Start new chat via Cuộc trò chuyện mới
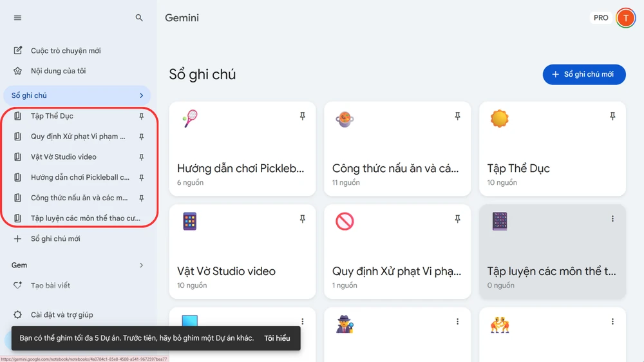 [66, 51]
